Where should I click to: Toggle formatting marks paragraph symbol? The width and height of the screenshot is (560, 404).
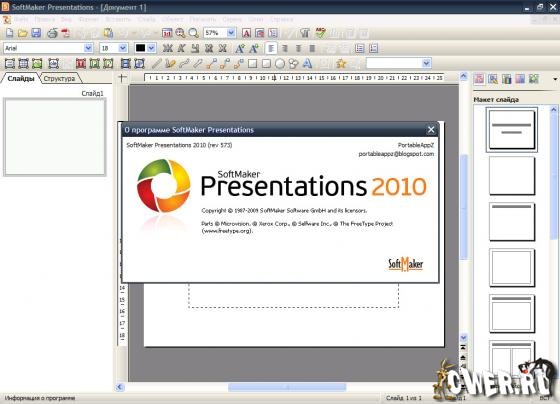[x=304, y=33]
